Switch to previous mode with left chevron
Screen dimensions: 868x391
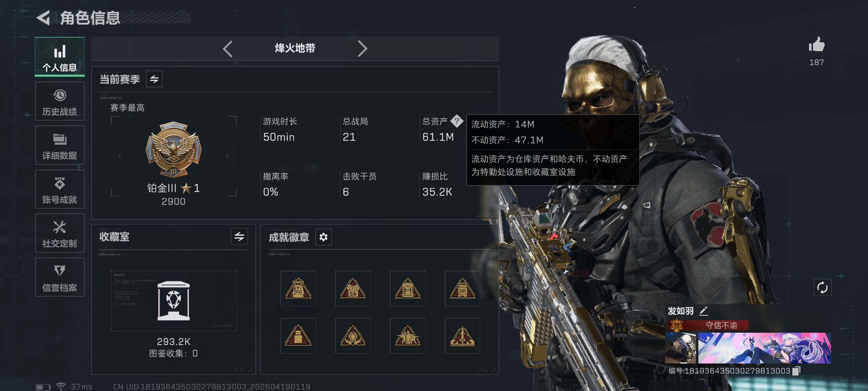coord(227,49)
